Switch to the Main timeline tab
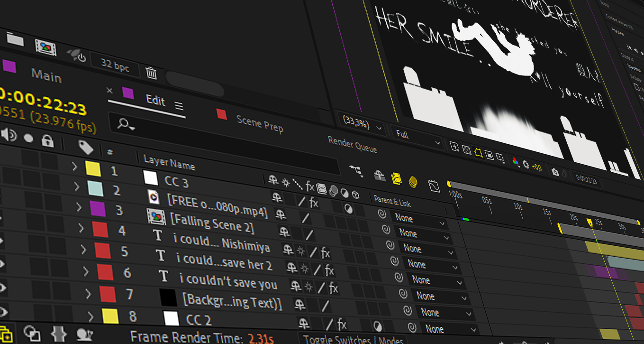This screenshot has height=344, width=644. (x=46, y=75)
